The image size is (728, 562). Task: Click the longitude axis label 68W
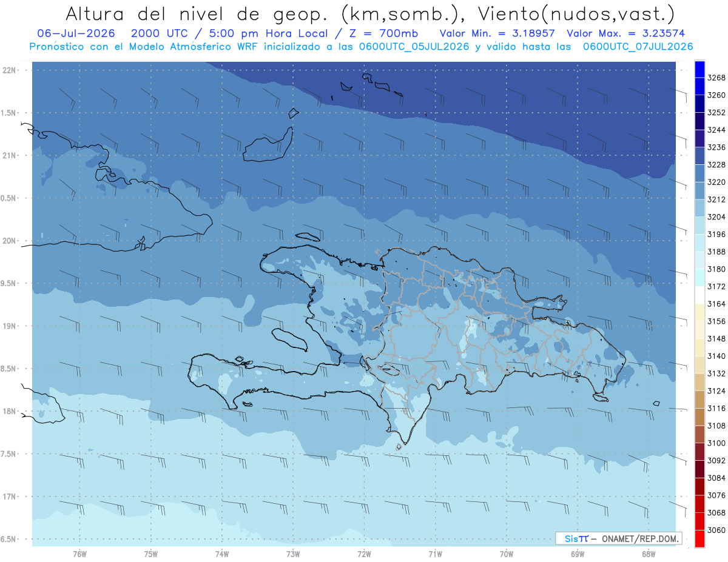(649, 554)
